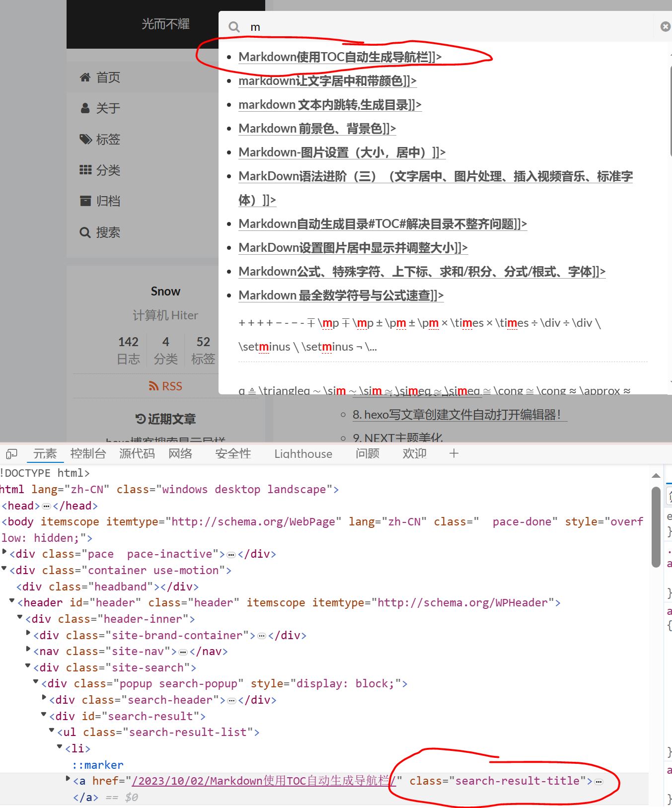
Task: Switch to the 安全性 DevTools tab
Action: point(233,453)
